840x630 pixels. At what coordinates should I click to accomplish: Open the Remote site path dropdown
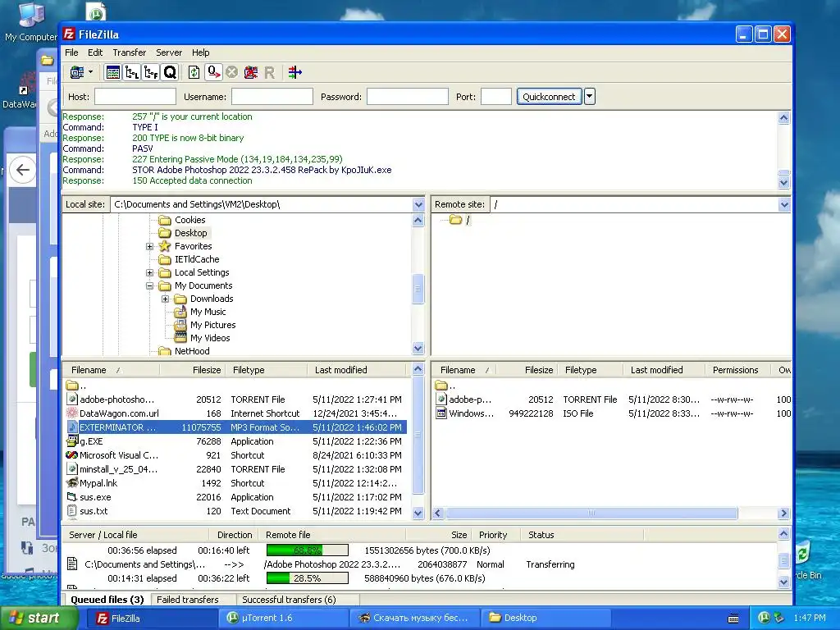point(784,204)
